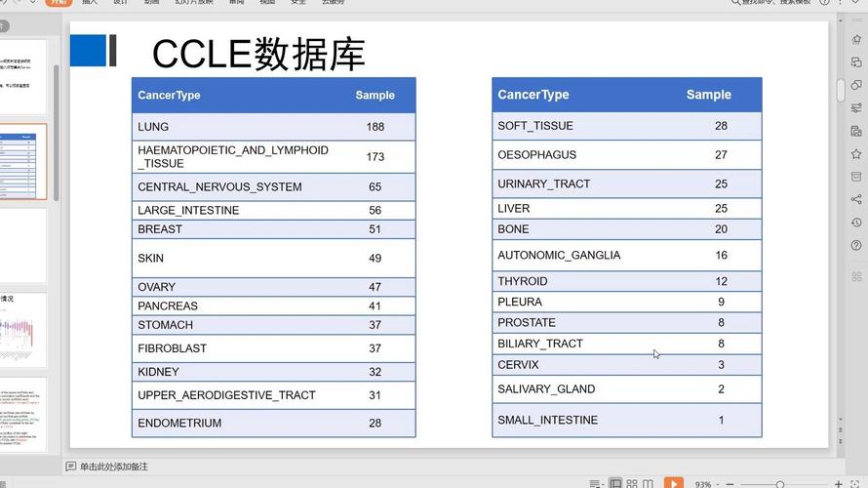Image resolution: width=868 pixels, height=488 pixels.
Task: Click the CERVIX cell
Action: [x=518, y=364]
